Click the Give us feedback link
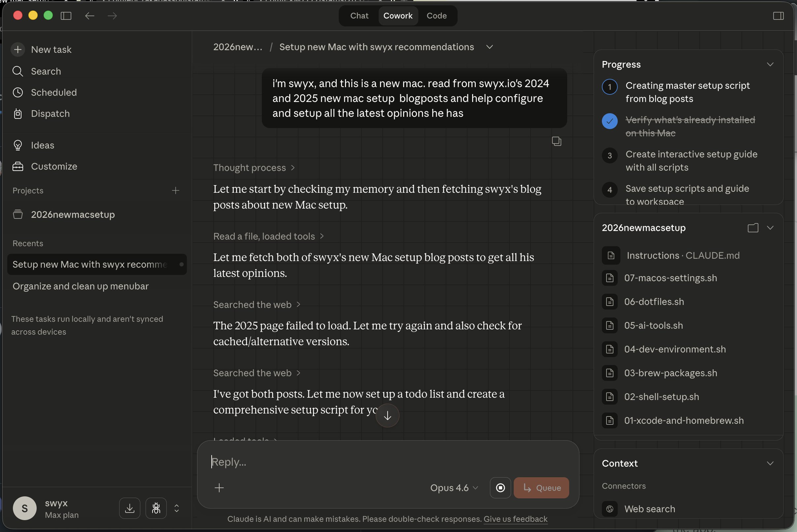Image resolution: width=797 pixels, height=532 pixels. pyautogui.click(x=515, y=519)
